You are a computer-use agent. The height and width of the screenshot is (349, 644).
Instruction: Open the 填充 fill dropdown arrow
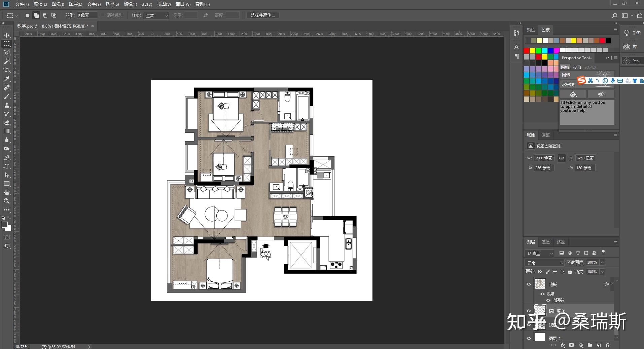pyautogui.click(x=602, y=272)
